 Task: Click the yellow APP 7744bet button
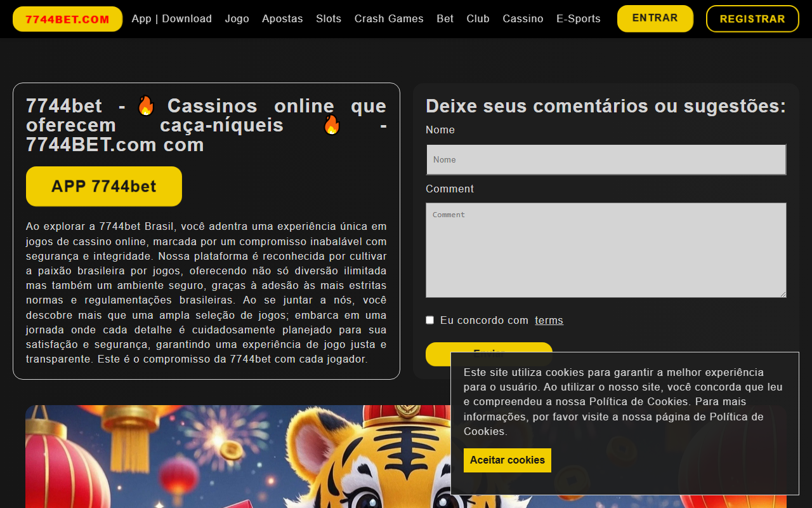click(104, 187)
